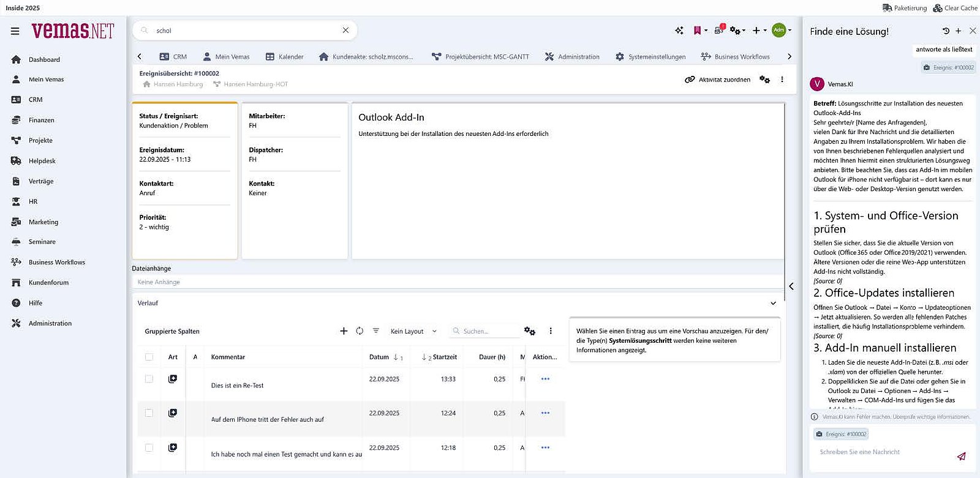Check the row 'Ich habe noch mal einen Test'
Viewport: 980px width, 478px height.
pyautogui.click(x=149, y=448)
